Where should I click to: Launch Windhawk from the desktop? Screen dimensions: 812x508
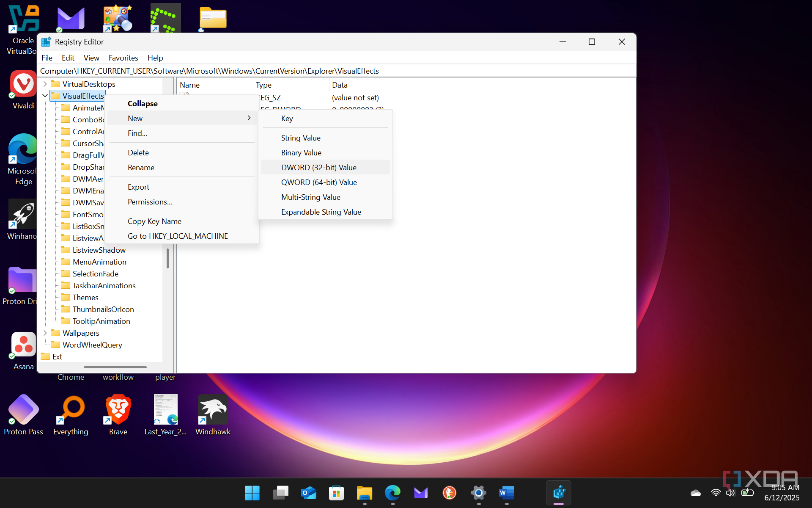pos(213,415)
